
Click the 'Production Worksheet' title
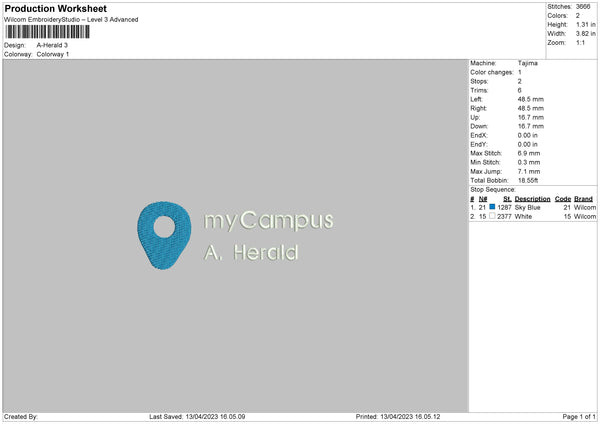pos(55,9)
